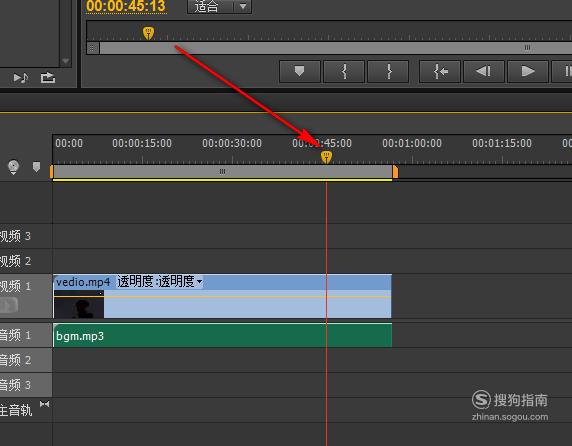Select the vedio.mp4 clip
The image size is (572, 446).
click(x=223, y=296)
